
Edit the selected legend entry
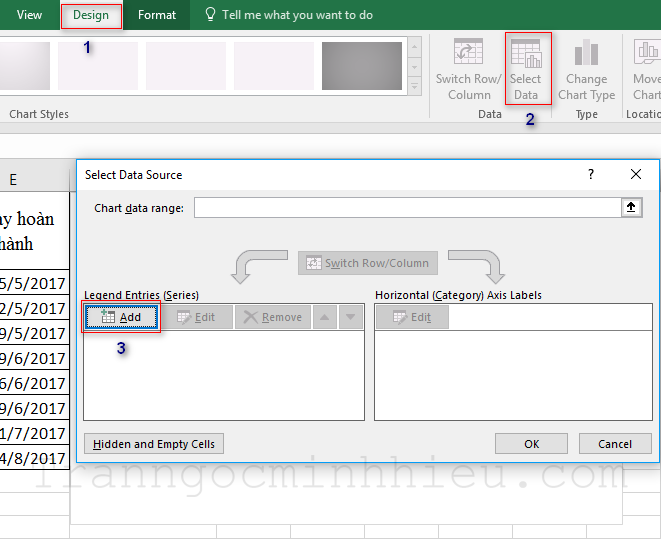tap(196, 317)
